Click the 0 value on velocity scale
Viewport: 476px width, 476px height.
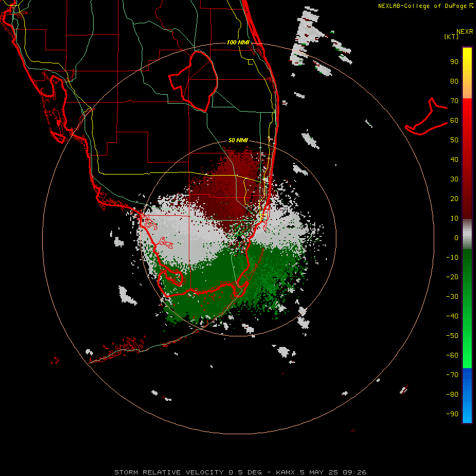pyautogui.click(x=456, y=238)
